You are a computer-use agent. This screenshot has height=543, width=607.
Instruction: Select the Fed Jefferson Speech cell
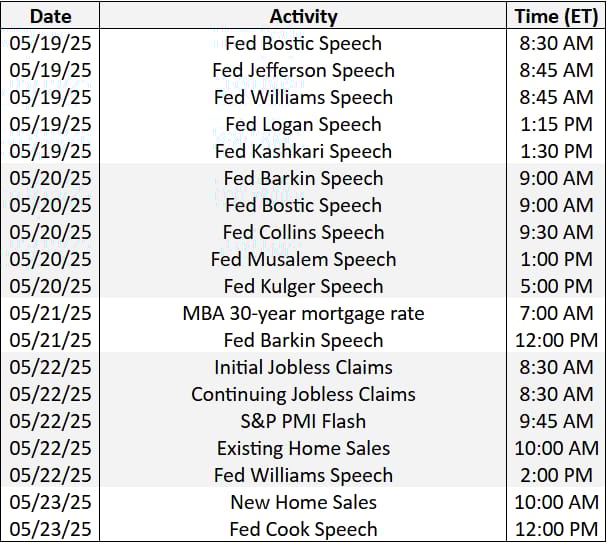pos(303,70)
